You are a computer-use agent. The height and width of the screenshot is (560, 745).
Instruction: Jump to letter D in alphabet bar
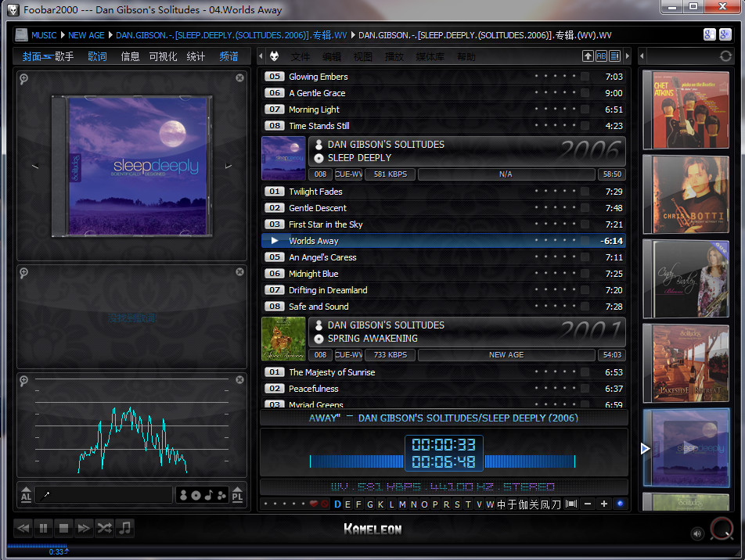click(x=337, y=504)
